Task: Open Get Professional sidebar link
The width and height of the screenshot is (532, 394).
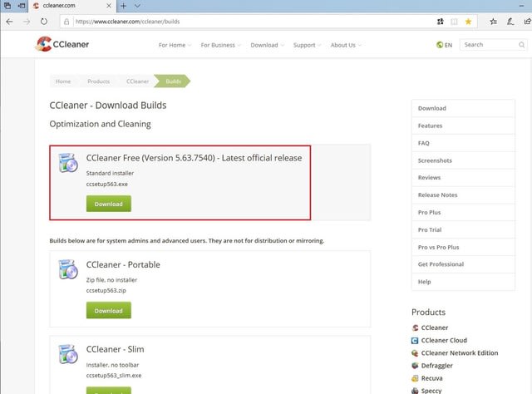Action: click(x=463, y=264)
